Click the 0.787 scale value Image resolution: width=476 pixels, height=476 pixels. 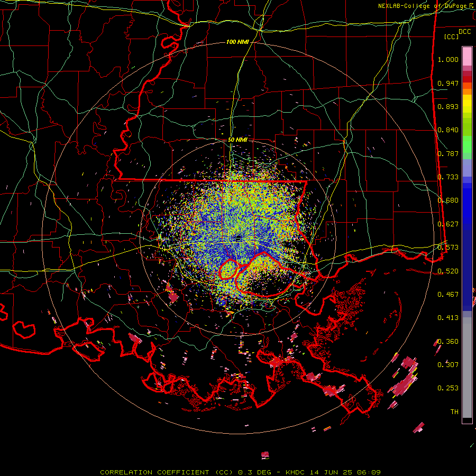coord(448,153)
